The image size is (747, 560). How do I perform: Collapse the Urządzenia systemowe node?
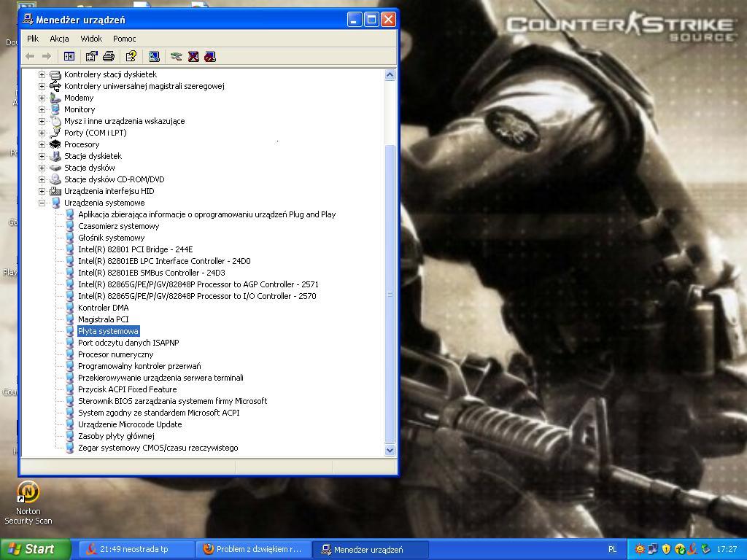42,203
